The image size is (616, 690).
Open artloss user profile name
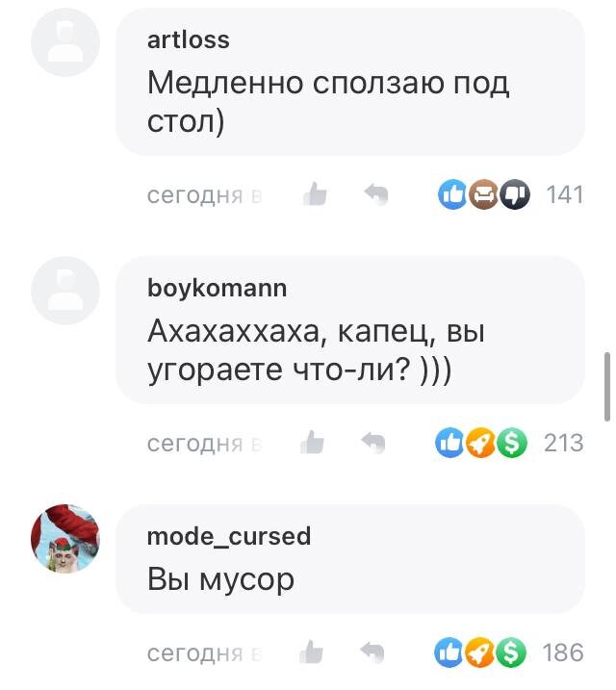(x=189, y=40)
